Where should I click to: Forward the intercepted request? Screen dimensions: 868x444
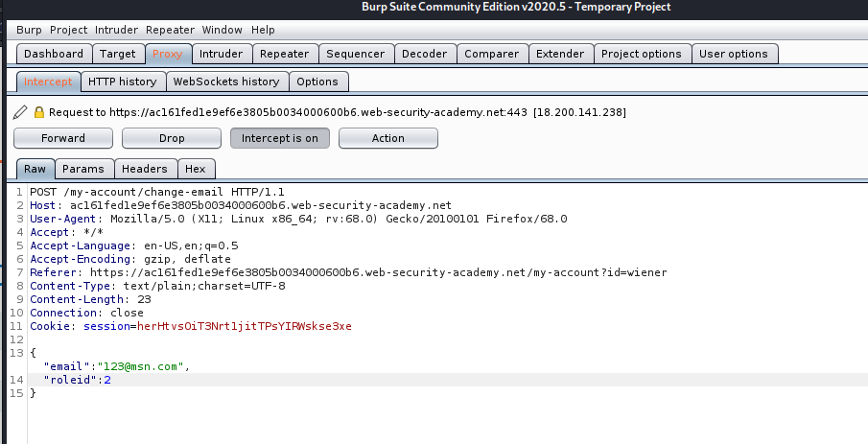[x=63, y=138]
